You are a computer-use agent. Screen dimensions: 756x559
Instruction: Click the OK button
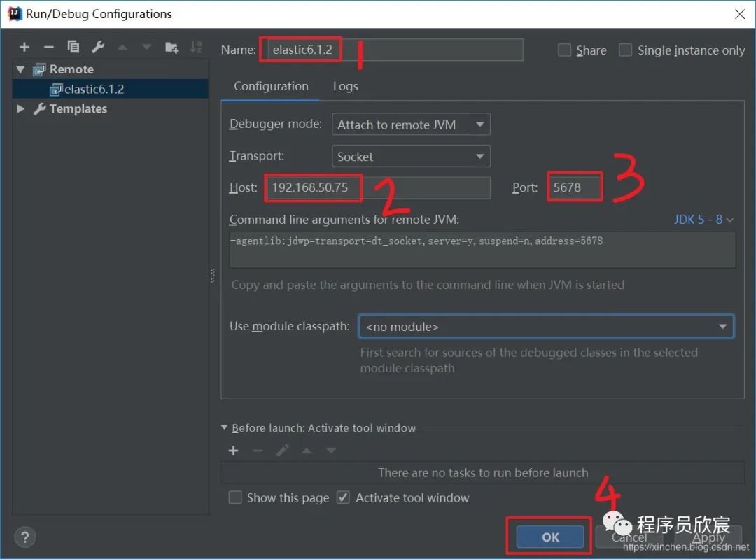point(550,537)
